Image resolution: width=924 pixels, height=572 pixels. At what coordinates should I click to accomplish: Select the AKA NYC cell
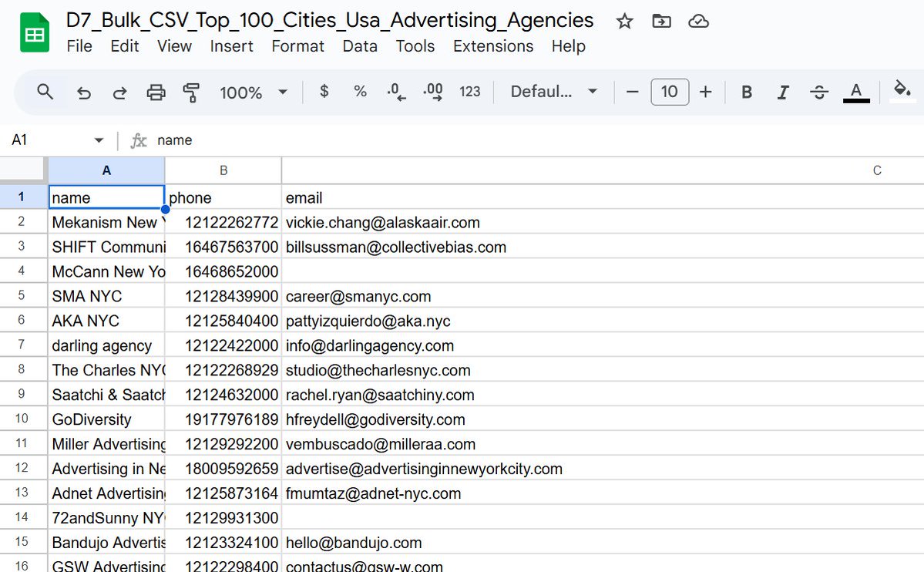coord(106,320)
